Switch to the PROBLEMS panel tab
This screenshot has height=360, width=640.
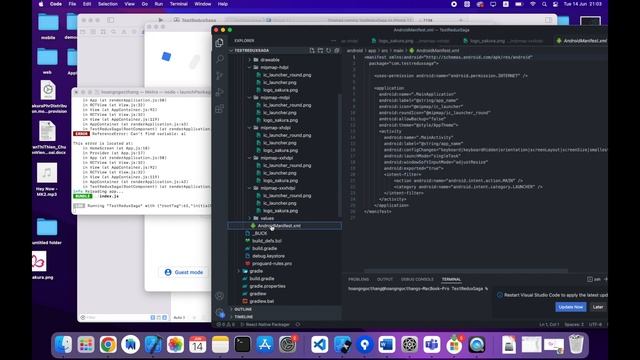pyautogui.click(x=358, y=280)
